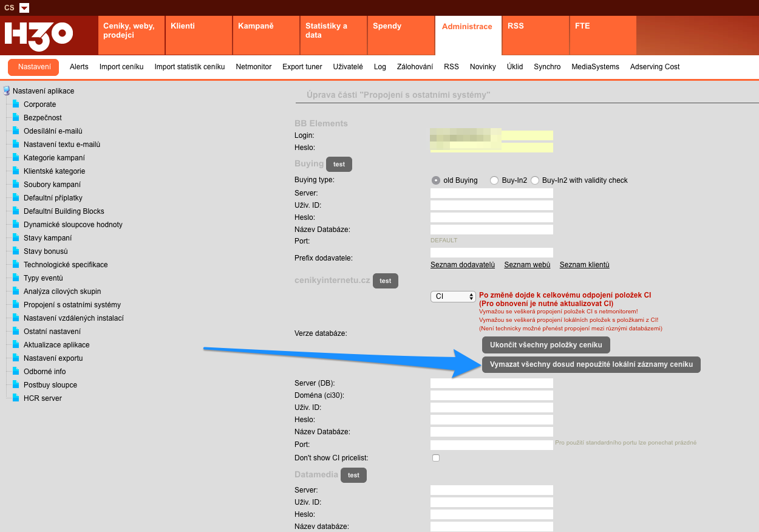
Task: Click the folder icon beside Postbuy sloupce
Action: click(x=16, y=385)
